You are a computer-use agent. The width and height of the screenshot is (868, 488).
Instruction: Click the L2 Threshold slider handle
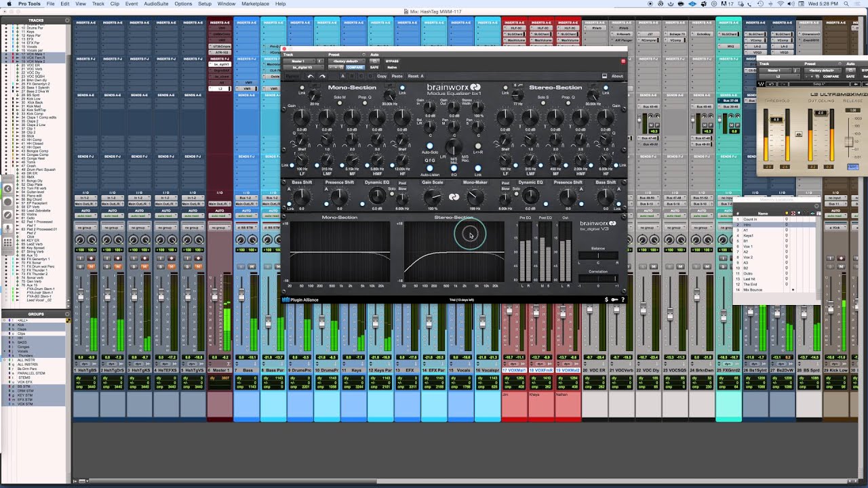776,119
